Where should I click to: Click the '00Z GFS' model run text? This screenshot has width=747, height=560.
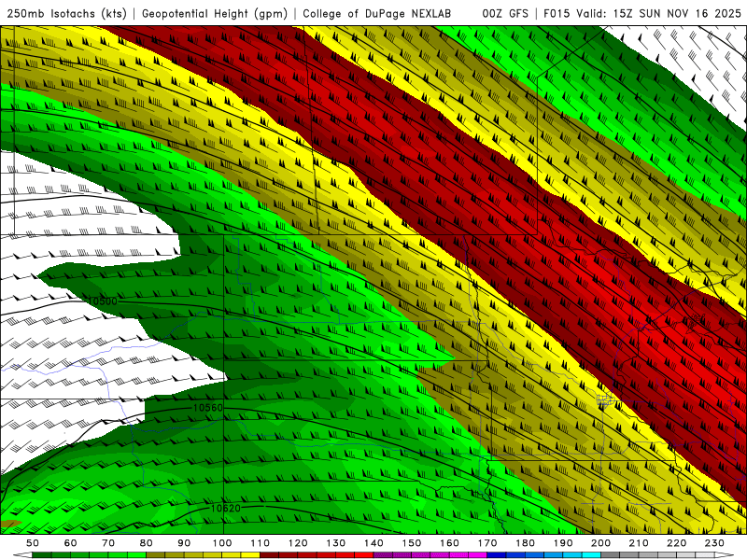(505, 13)
